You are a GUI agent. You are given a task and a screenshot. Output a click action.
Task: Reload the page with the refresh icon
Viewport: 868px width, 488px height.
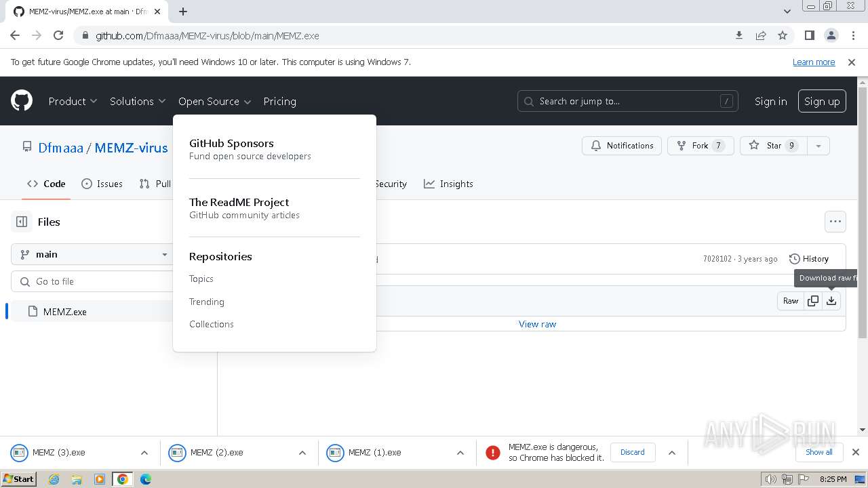point(58,35)
